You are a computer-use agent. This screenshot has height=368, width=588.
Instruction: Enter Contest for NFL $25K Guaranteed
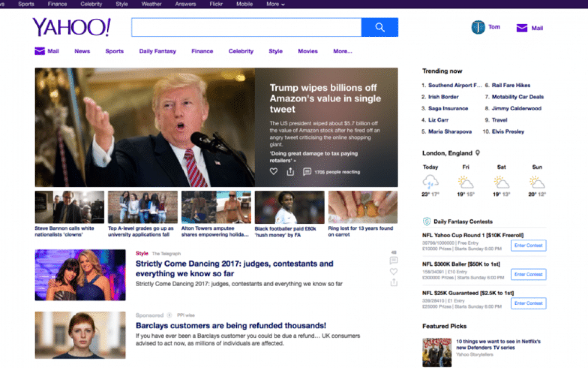coord(528,303)
